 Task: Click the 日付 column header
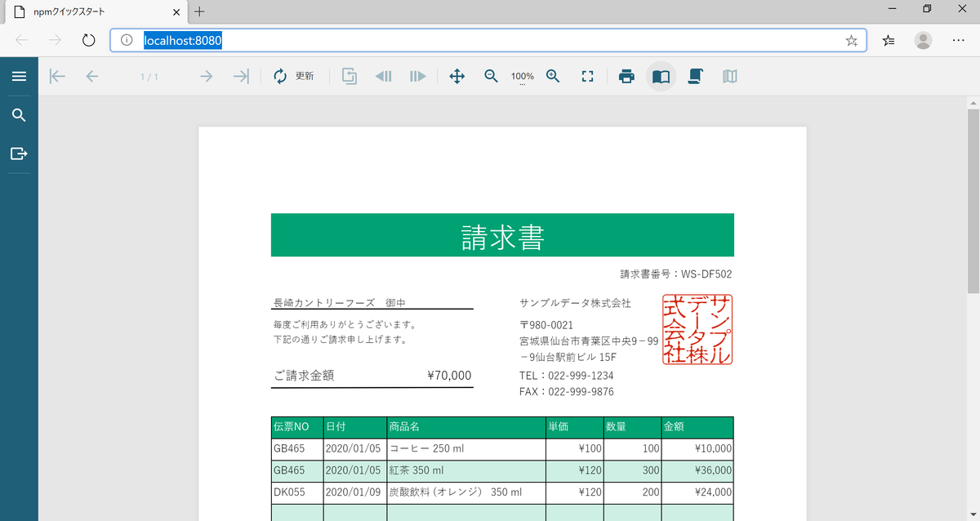coord(355,428)
